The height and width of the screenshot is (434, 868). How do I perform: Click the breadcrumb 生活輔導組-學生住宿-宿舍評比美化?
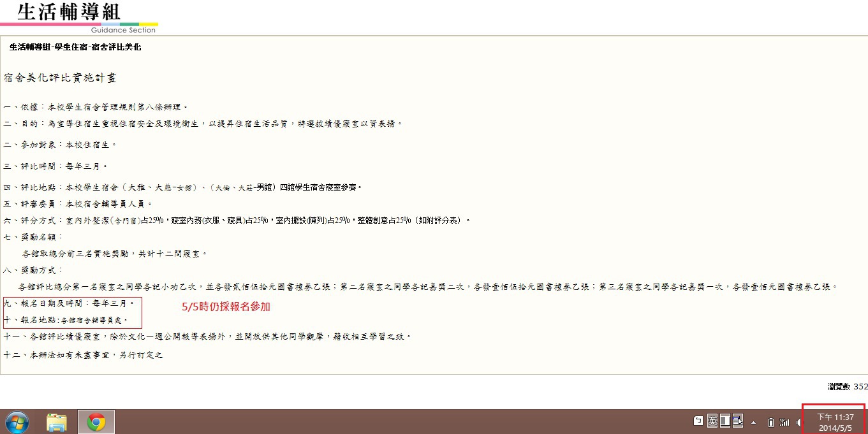(x=75, y=47)
